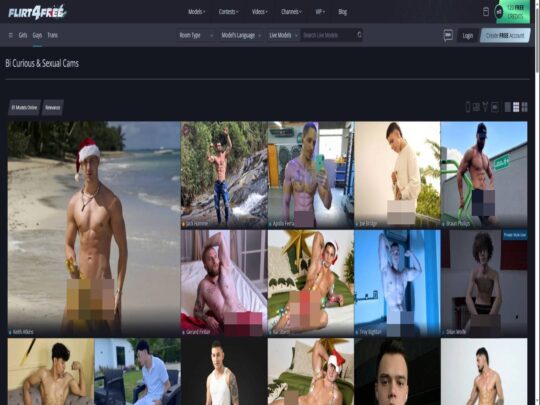The height and width of the screenshot is (405, 540).
Task: Expand the Model's Language filter
Action: [x=241, y=35]
